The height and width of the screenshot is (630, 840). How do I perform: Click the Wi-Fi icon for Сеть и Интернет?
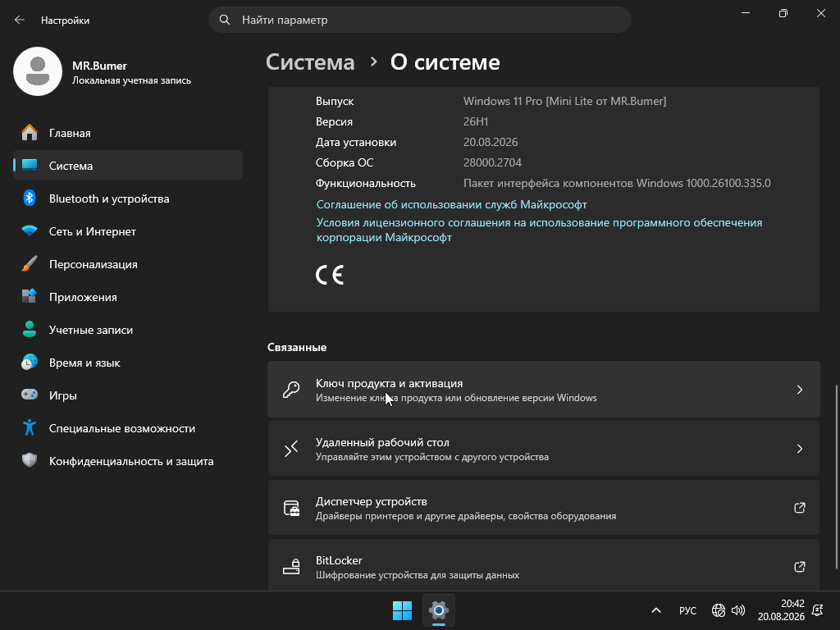click(30, 231)
